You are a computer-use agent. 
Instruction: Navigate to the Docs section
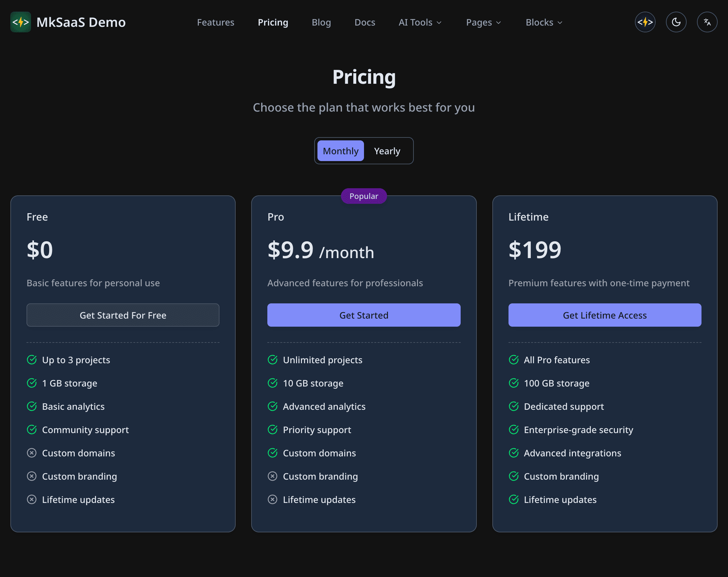point(365,22)
